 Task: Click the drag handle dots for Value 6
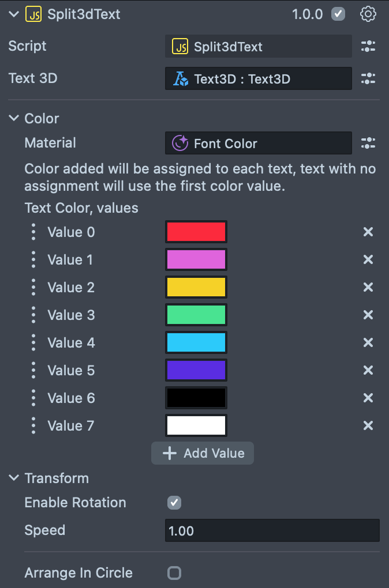tap(33, 398)
